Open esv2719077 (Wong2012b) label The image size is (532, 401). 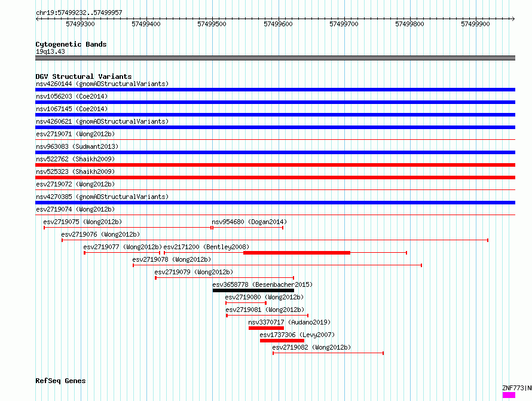(123, 247)
